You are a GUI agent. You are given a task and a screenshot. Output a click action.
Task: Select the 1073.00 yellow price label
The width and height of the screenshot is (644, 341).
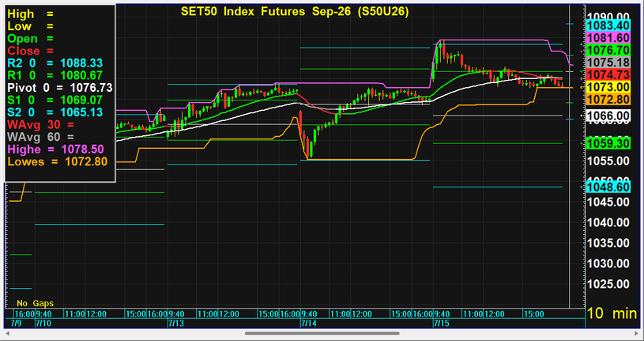[x=608, y=87]
